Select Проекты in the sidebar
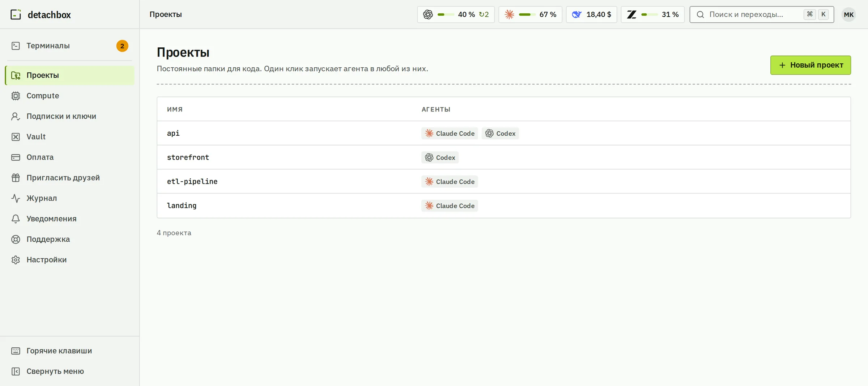Image resolution: width=868 pixels, height=386 pixels. tap(69, 75)
